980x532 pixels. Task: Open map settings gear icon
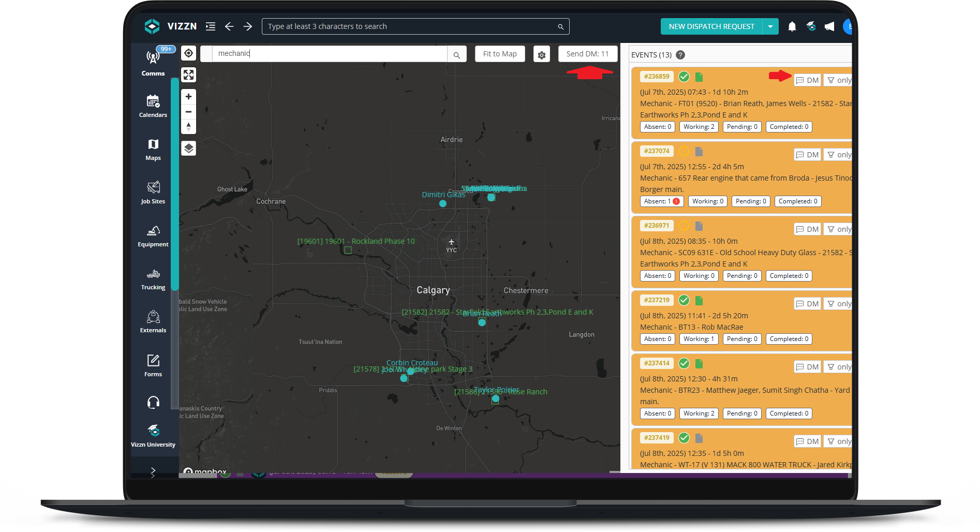pos(541,54)
